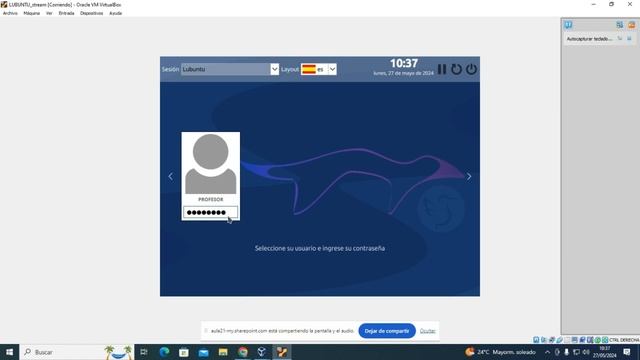Screen dimensions: 640x360
Task: Click the power off icon on the login bar
Action: click(471, 69)
